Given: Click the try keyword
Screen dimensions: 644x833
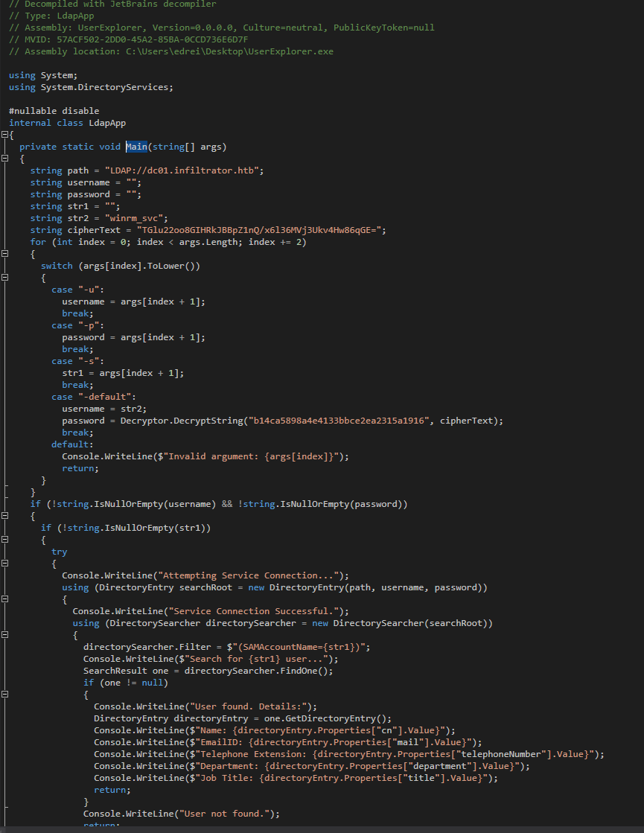Looking at the screenshot, I should tap(60, 552).
